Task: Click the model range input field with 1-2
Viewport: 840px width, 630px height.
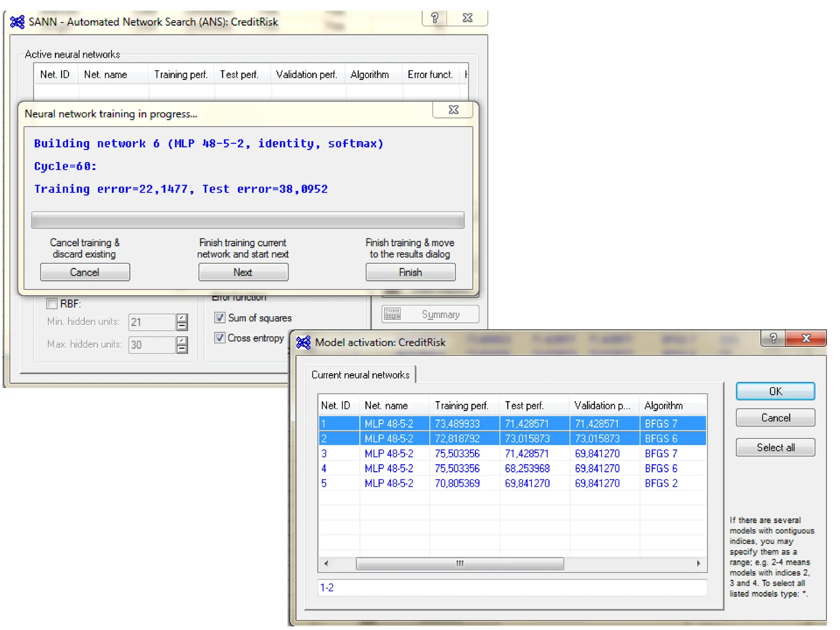Action: coord(512,587)
